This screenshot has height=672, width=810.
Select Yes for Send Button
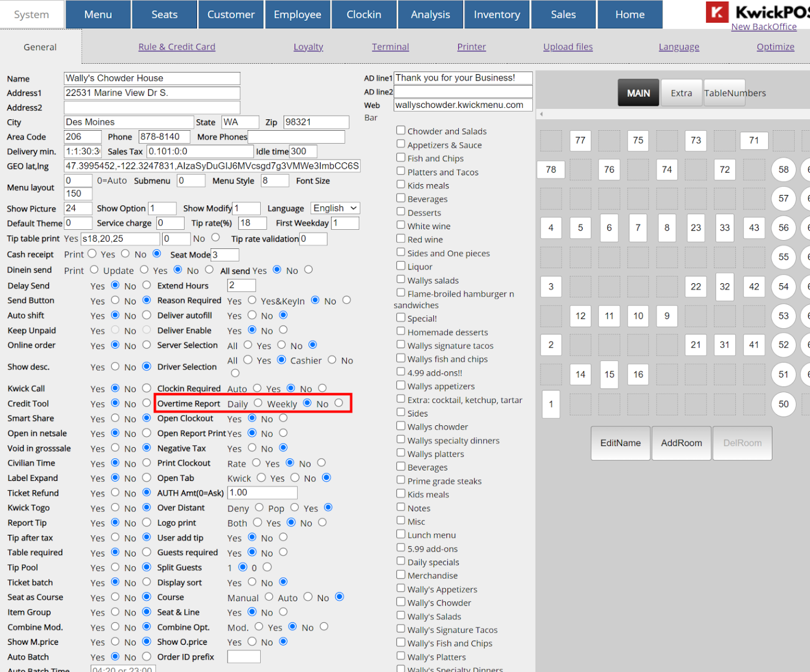115,300
